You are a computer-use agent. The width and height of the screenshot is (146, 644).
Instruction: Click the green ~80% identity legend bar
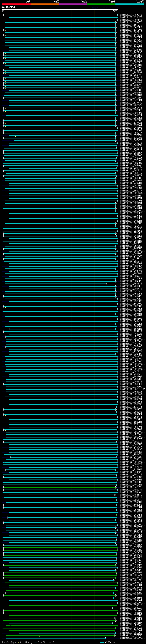(x=101, y=4)
